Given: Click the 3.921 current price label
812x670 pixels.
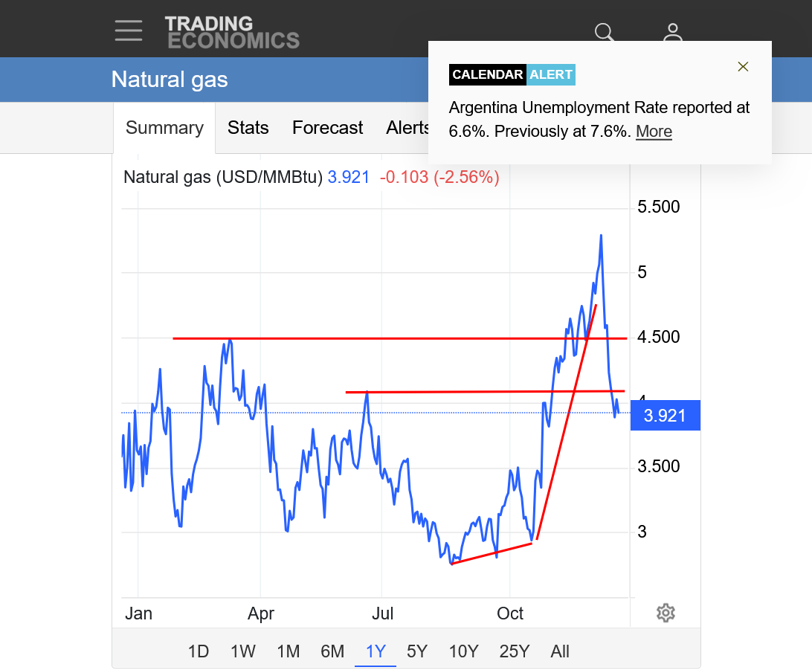Looking at the screenshot, I should click(x=665, y=416).
